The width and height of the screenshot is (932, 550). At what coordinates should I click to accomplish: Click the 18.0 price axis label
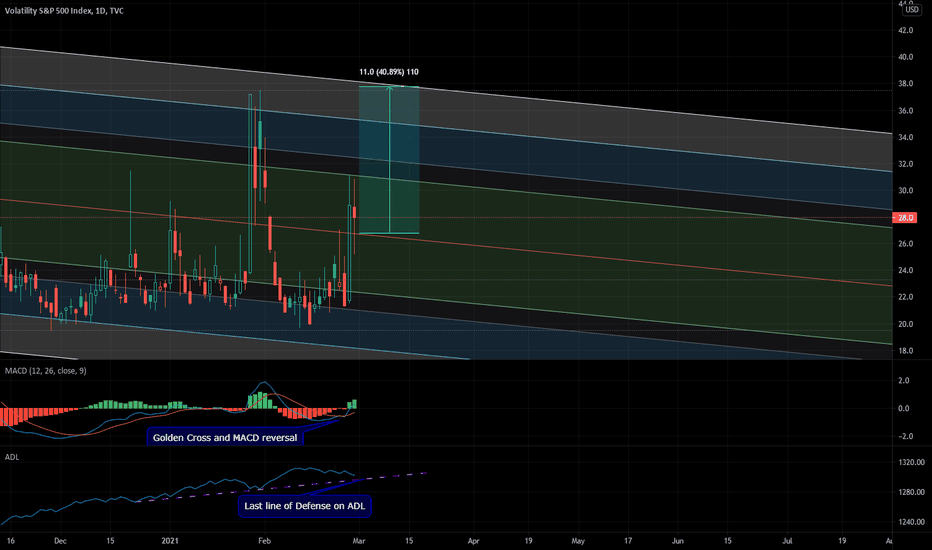[905, 351]
